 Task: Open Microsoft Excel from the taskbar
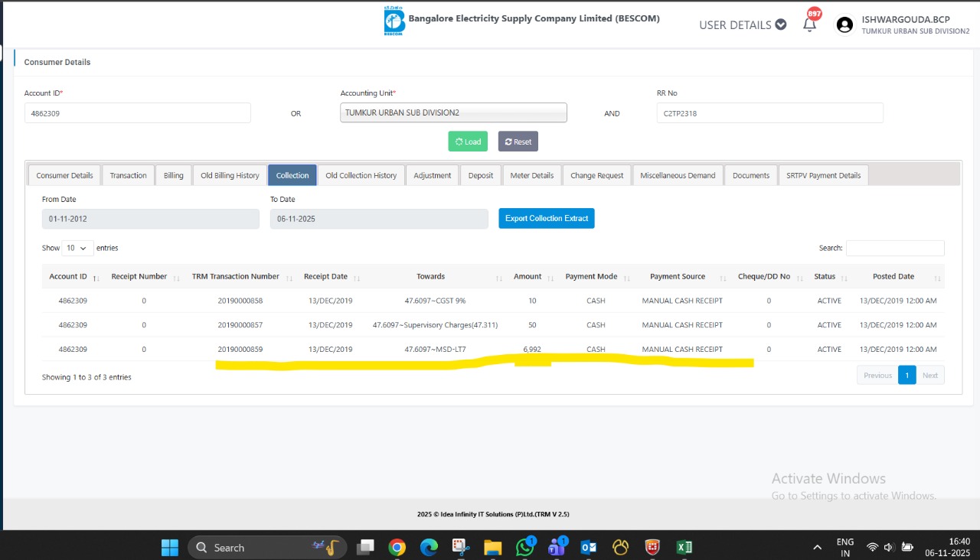(x=684, y=547)
